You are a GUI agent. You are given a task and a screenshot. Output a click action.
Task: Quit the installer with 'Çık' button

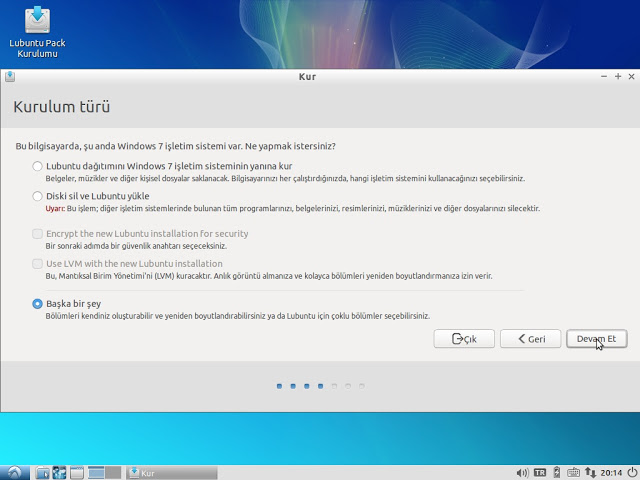pyautogui.click(x=464, y=339)
